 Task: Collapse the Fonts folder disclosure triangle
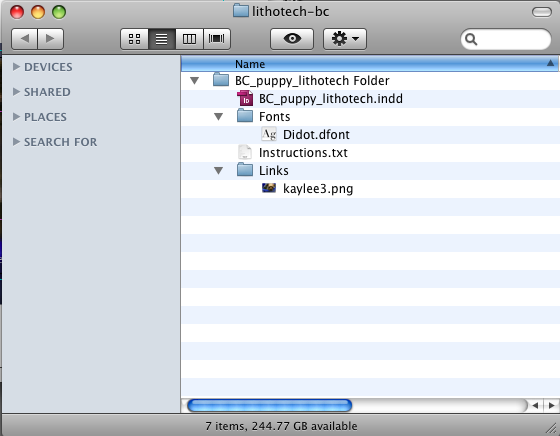point(219,116)
